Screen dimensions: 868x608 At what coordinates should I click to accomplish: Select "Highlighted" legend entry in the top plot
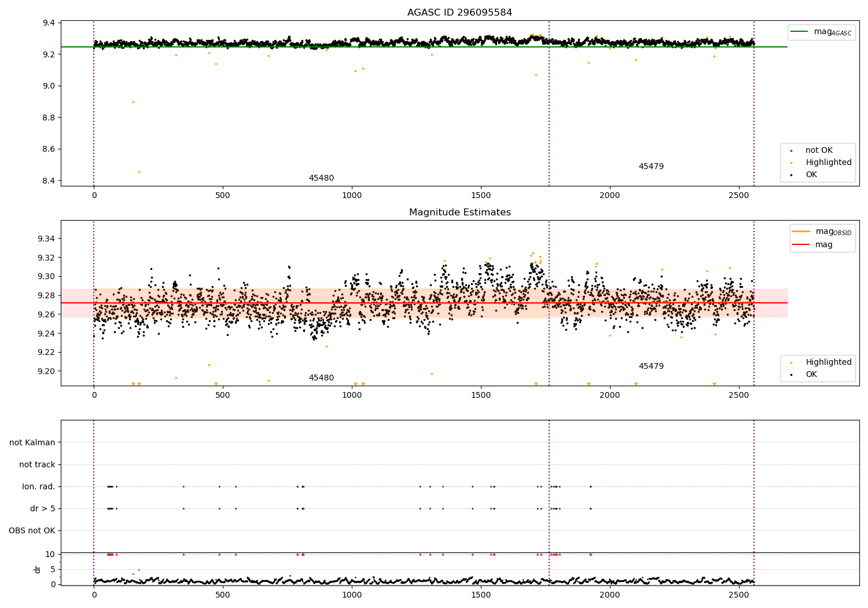point(829,163)
